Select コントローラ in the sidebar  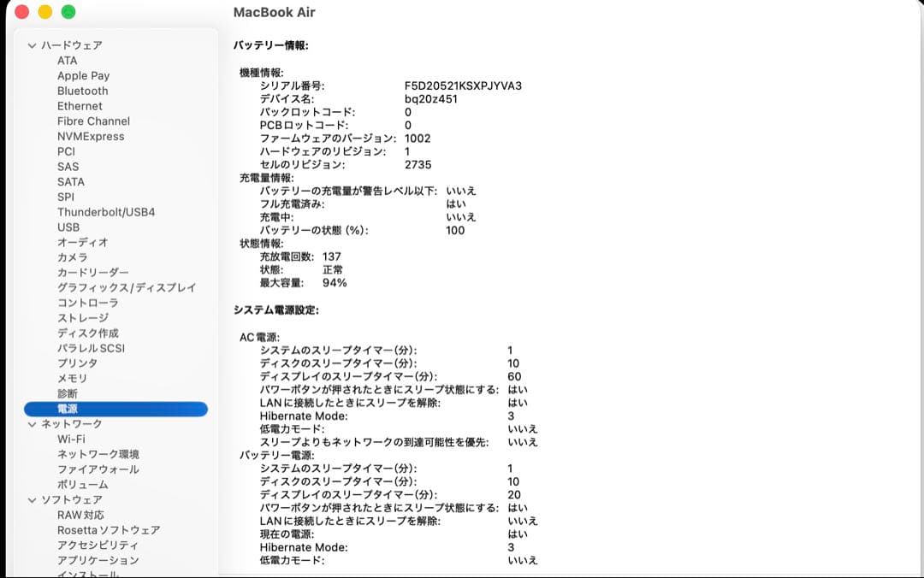[x=88, y=303]
